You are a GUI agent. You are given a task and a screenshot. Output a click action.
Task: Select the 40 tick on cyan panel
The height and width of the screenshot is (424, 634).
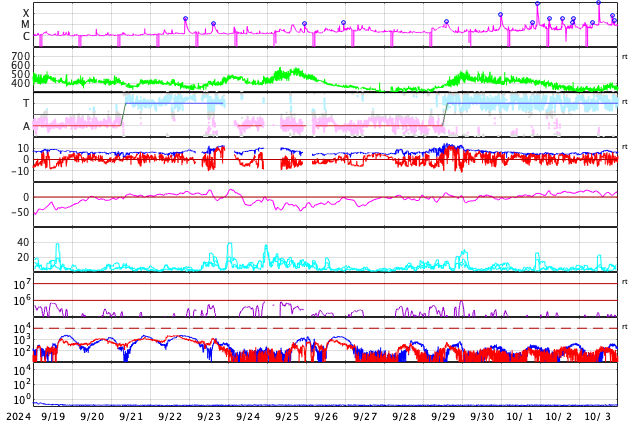tap(23, 242)
